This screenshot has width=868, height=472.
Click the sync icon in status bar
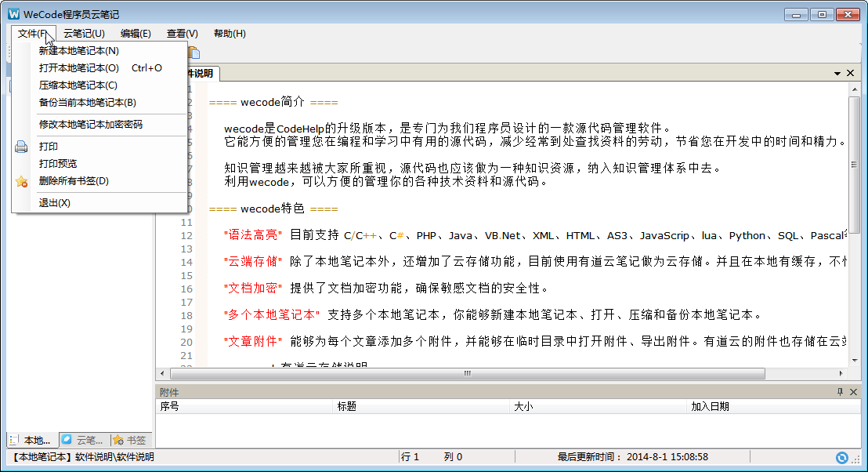pyautogui.click(x=841, y=458)
